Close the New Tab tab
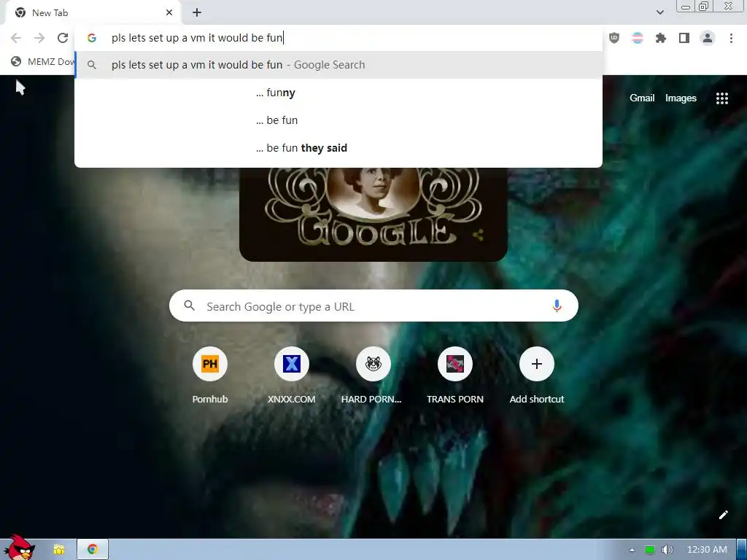The width and height of the screenshot is (747, 560). (x=169, y=13)
